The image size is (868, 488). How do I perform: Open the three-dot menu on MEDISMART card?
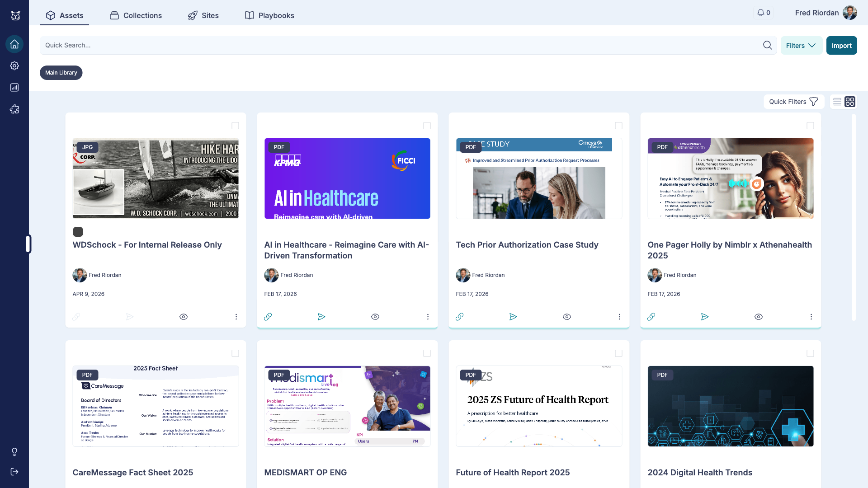428,486
